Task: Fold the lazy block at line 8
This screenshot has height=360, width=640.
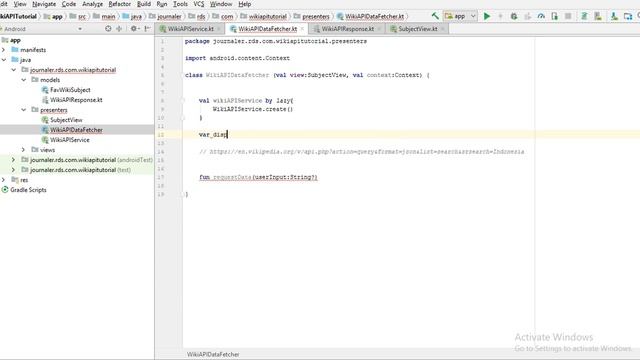Action: (183, 100)
